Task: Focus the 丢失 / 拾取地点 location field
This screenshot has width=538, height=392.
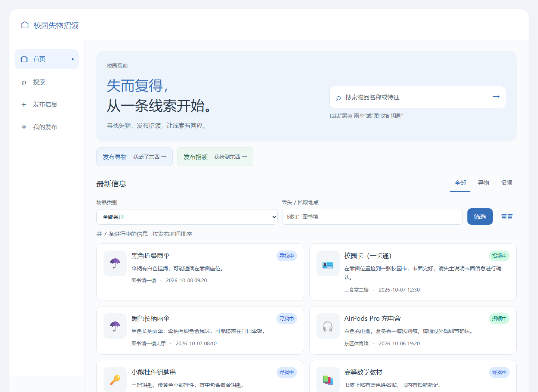Action: point(372,217)
